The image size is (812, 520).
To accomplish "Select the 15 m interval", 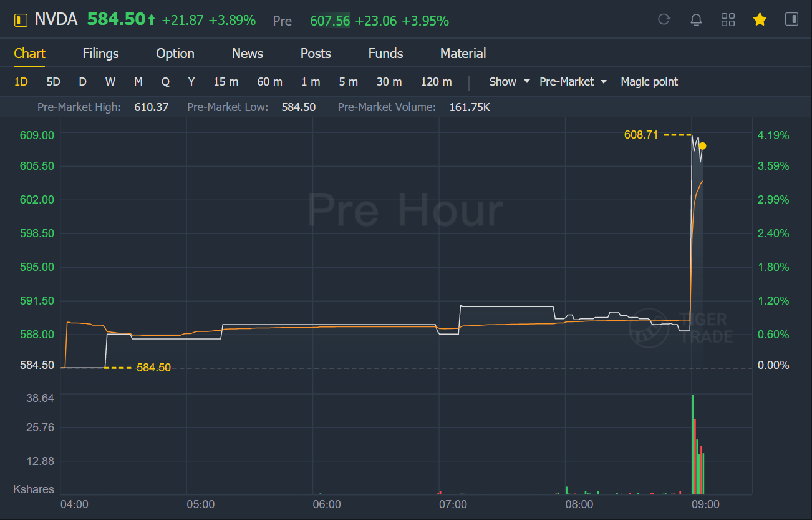I will point(226,82).
